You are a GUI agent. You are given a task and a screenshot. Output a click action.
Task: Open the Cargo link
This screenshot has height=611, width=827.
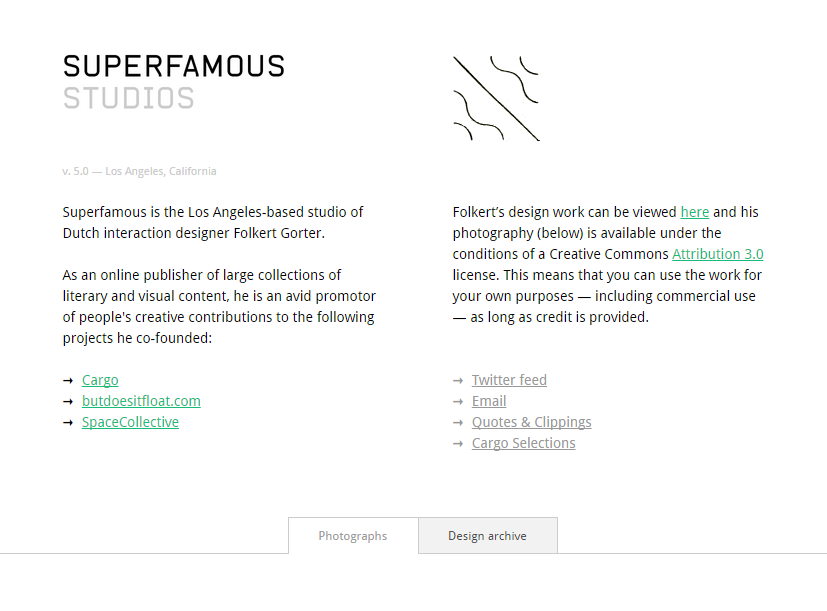coord(99,380)
